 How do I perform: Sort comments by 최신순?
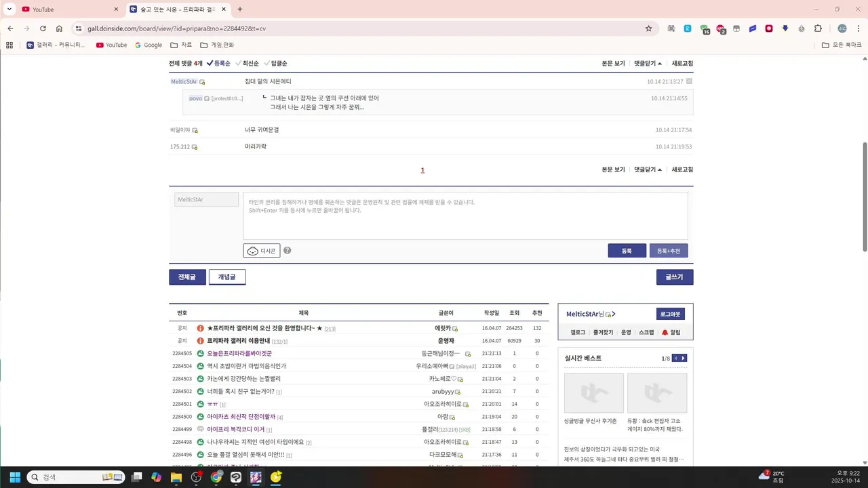tap(247, 63)
